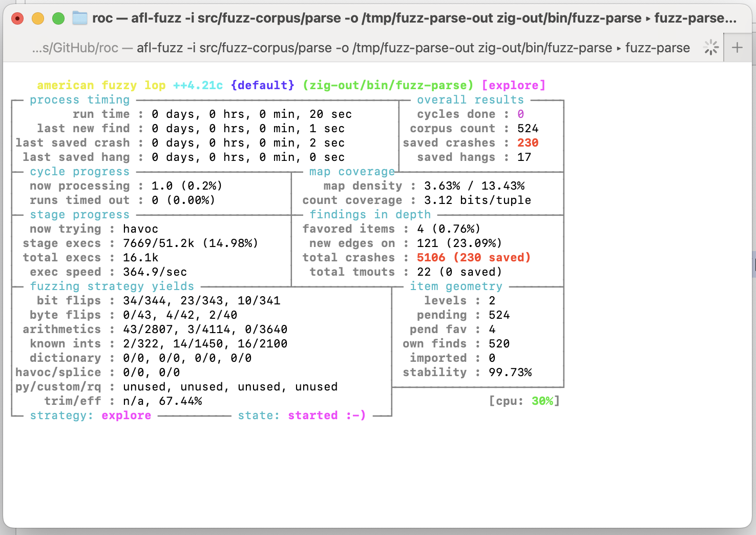Click the levels value '2'
This screenshot has height=535, width=756.
[x=492, y=300]
